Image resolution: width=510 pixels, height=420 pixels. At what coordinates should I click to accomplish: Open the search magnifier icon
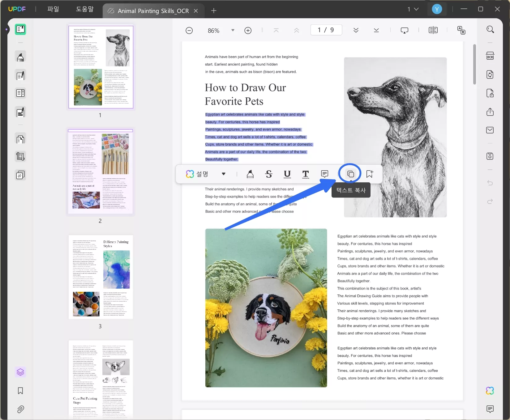490,29
